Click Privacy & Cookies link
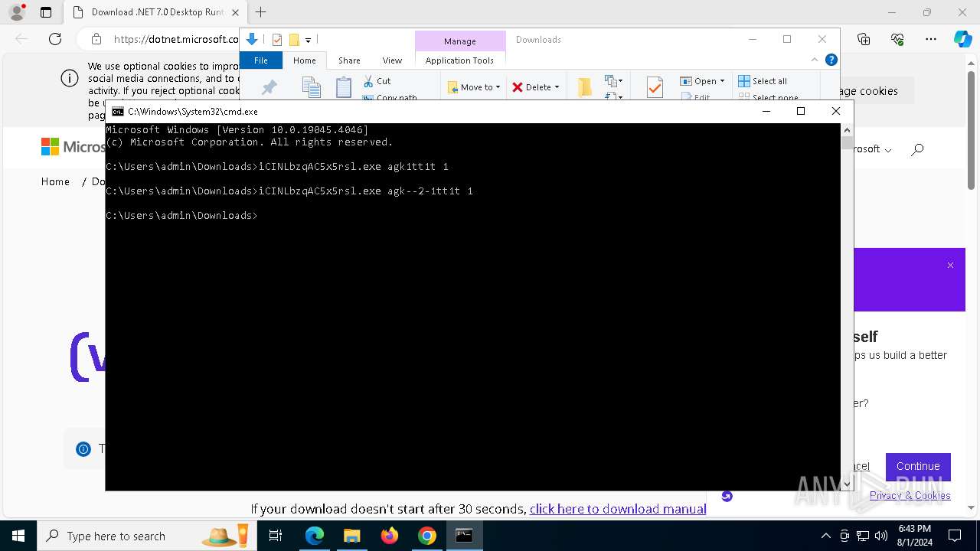Image resolution: width=980 pixels, height=551 pixels. (910, 495)
